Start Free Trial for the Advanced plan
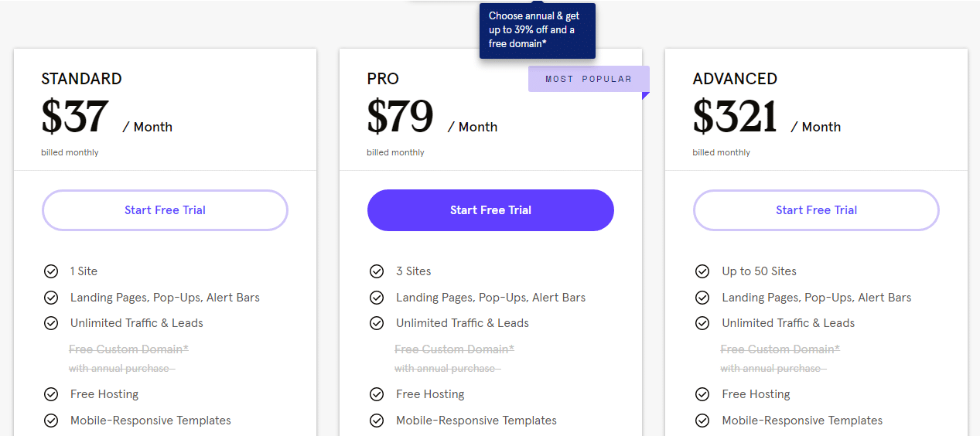The width and height of the screenshot is (980, 436). click(x=816, y=210)
